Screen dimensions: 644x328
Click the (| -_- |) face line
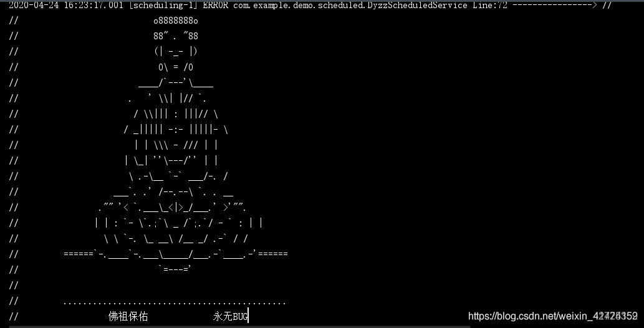click(x=176, y=51)
